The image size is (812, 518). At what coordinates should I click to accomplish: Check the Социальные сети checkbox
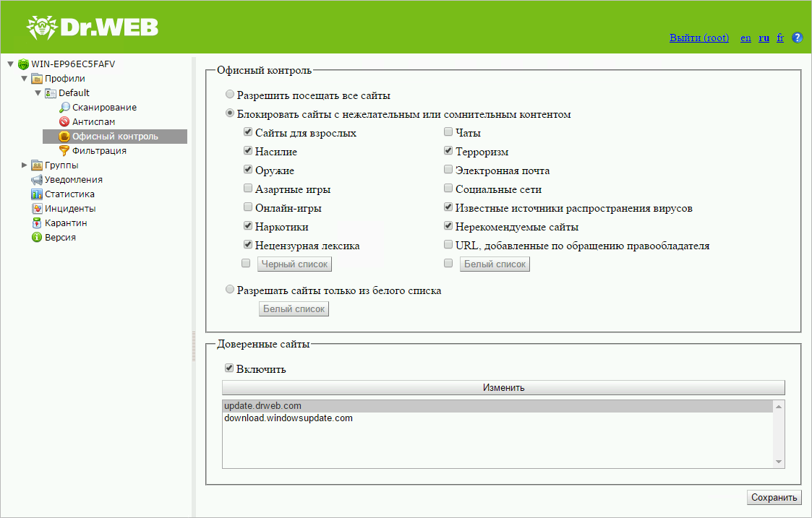[448, 189]
